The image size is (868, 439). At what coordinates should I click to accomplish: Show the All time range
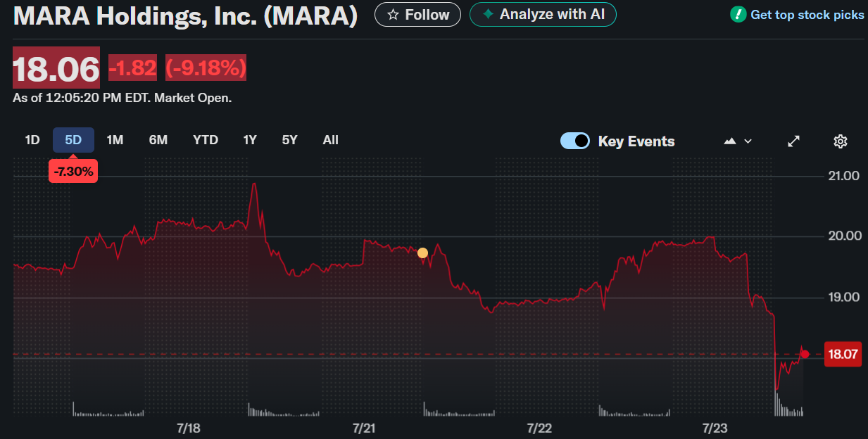[x=331, y=140]
